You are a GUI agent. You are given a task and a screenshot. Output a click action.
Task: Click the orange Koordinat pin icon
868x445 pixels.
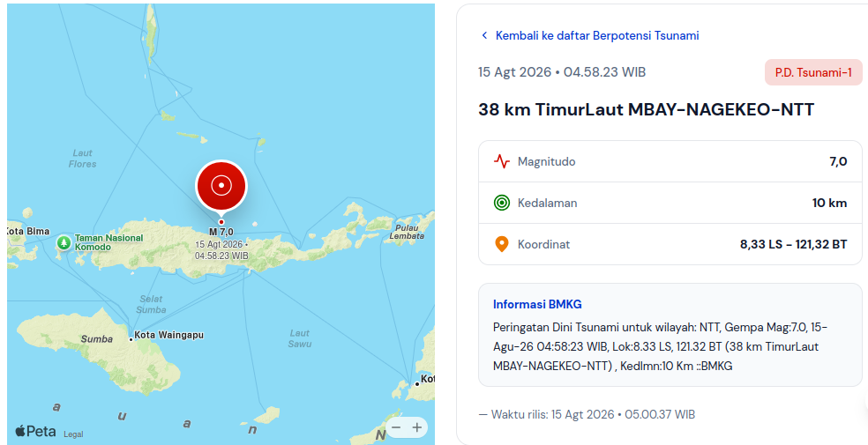pos(502,244)
